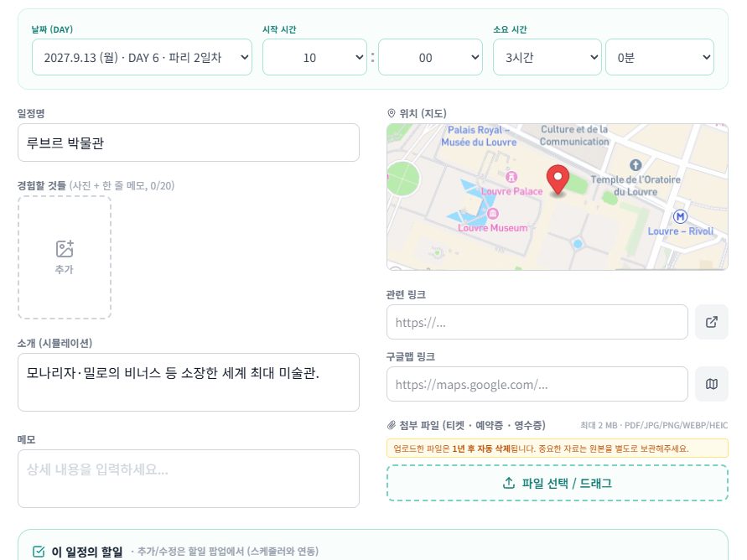
Task: Open the date (DAY) dropdown
Action: [142, 57]
